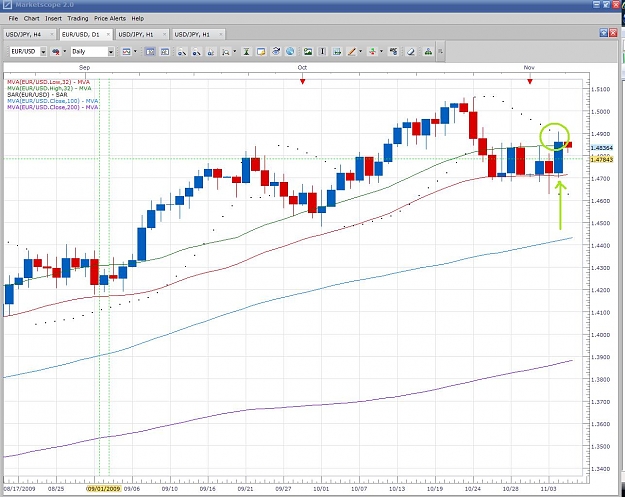
Task: Open the arrow next to the remove-instrument icon
Action: tap(65, 51)
